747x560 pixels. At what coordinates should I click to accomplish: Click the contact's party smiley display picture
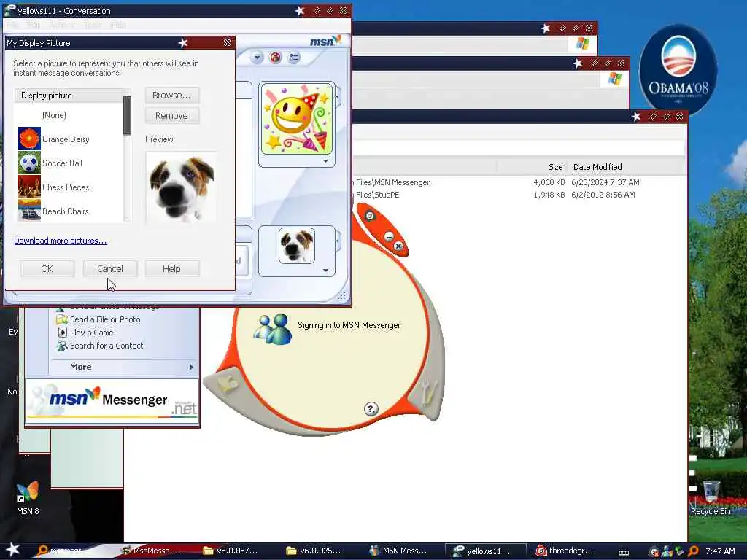(x=297, y=119)
